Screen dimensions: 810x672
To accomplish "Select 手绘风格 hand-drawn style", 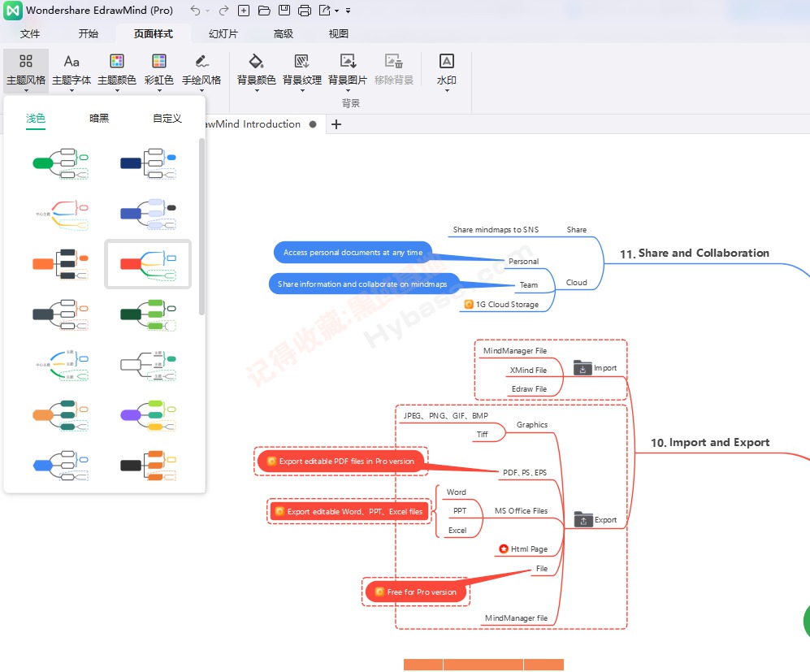I will point(201,70).
